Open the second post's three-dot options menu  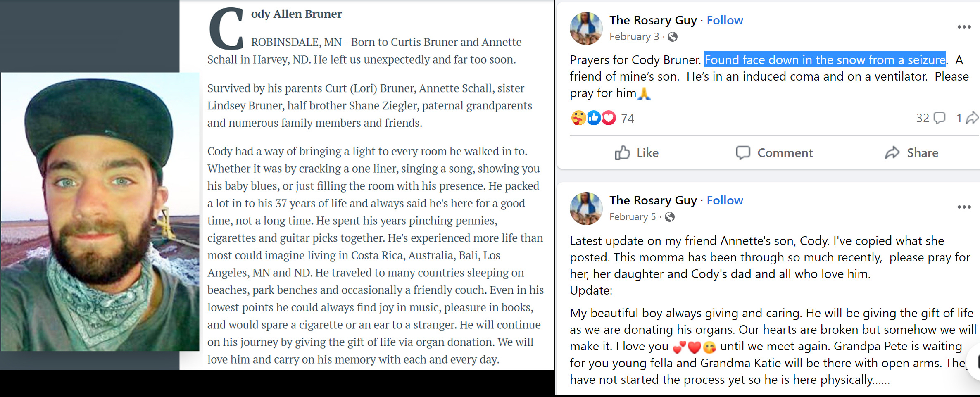pyautogui.click(x=964, y=207)
